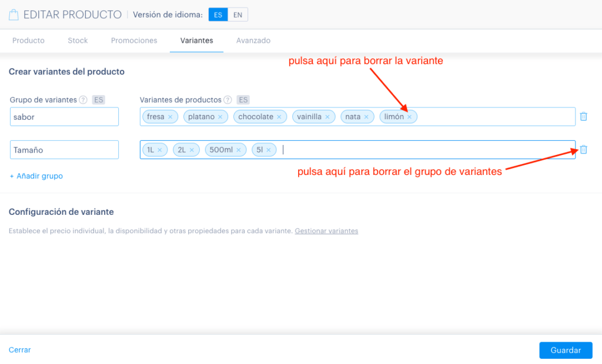The image size is (602, 364).
Task: Switch language version to ES
Action: (x=218, y=15)
